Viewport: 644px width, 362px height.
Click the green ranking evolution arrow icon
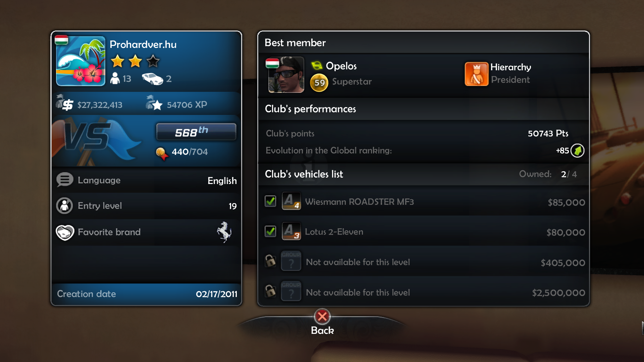point(578,150)
